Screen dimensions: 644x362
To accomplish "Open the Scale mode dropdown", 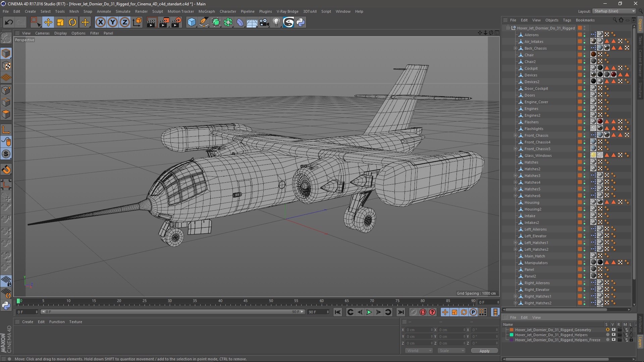I will click(x=451, y=351).
